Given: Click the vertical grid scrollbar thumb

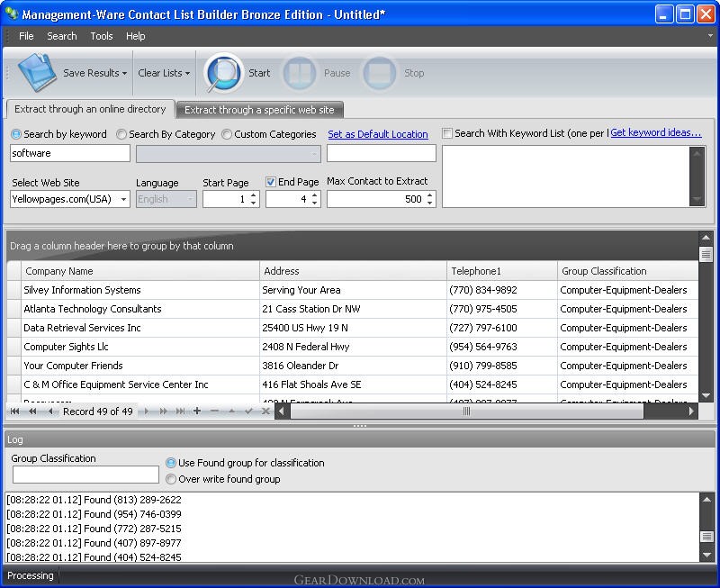Looking at the screenshot, I should click(706, 254).
